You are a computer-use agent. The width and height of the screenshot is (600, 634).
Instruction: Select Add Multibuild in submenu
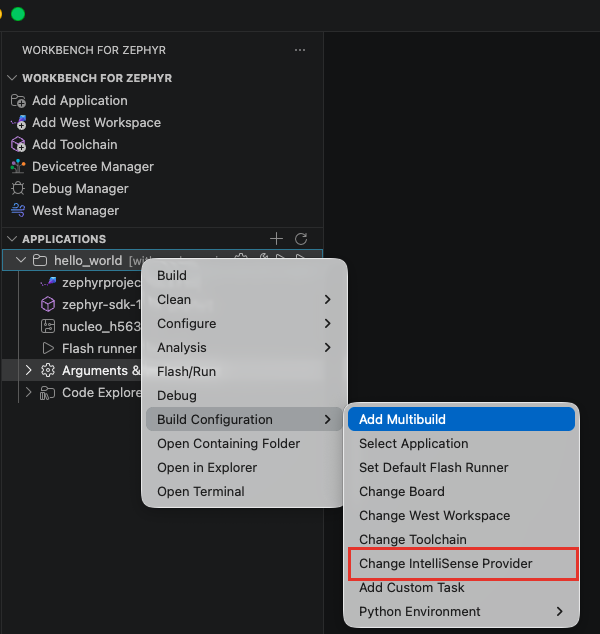(461, 419)
